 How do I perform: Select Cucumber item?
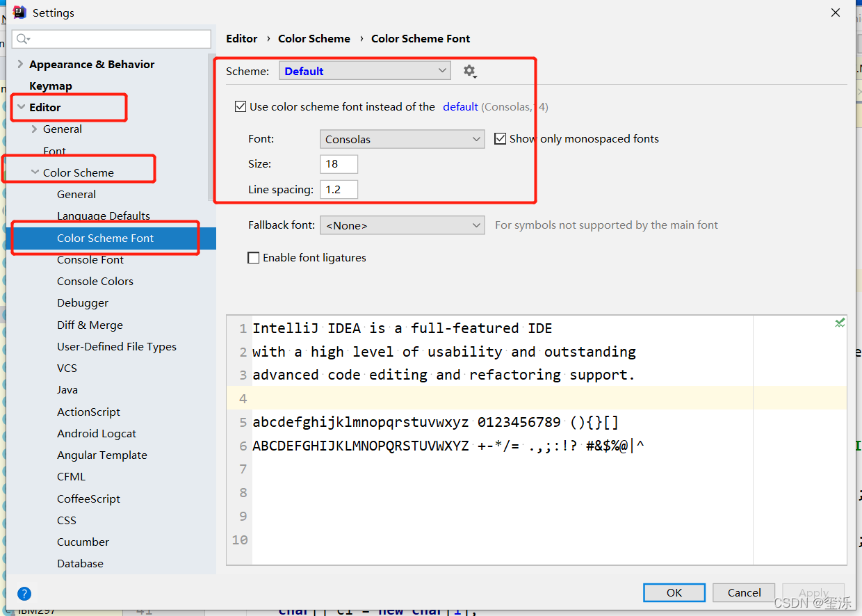pos(83,542)
